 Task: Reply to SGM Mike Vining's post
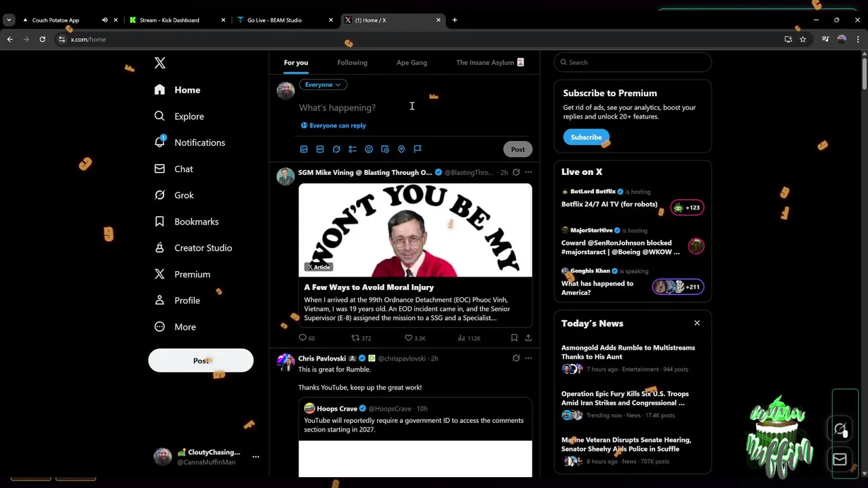tap(307, 338)
